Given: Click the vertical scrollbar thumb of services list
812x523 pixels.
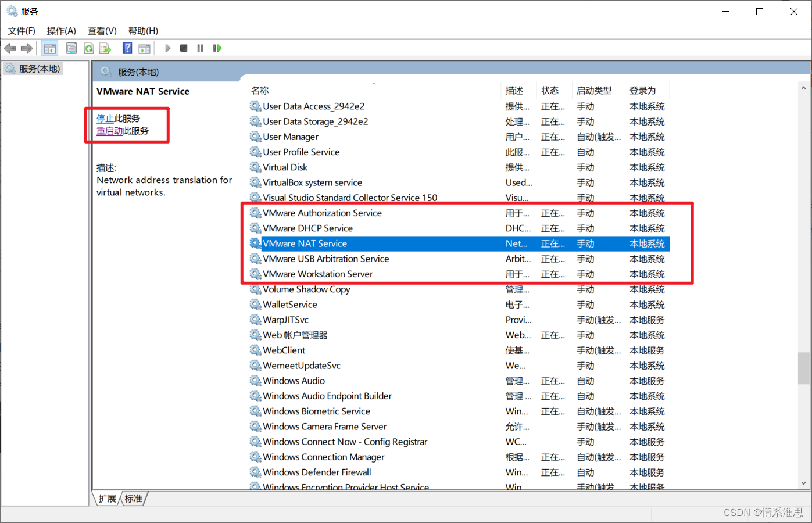Looking at the screenshot, I should pos(803,368).
